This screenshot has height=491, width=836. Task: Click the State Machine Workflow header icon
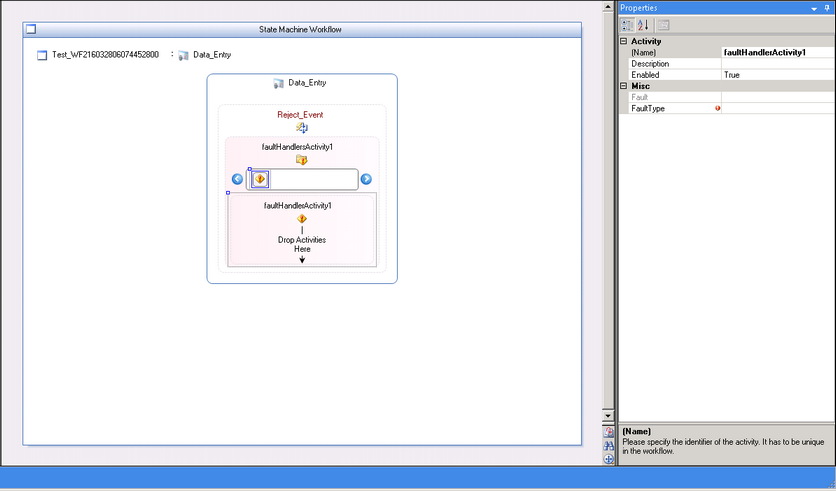tap(31, 29)
